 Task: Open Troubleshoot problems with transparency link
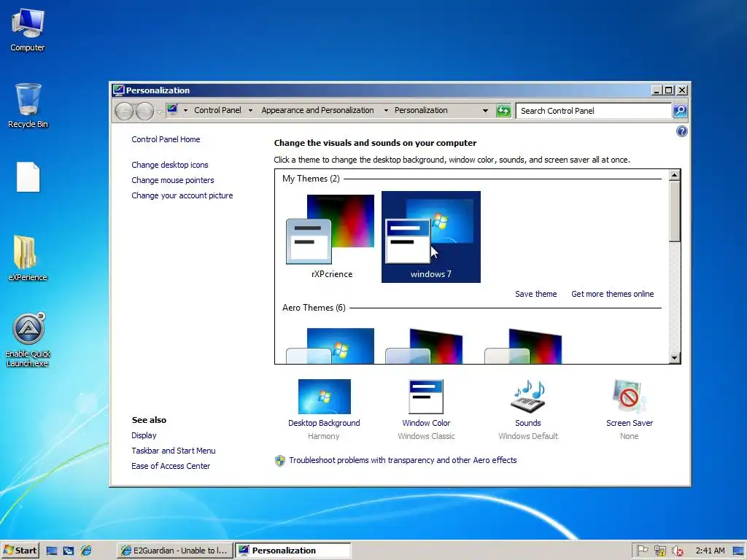tap(403, 460)
